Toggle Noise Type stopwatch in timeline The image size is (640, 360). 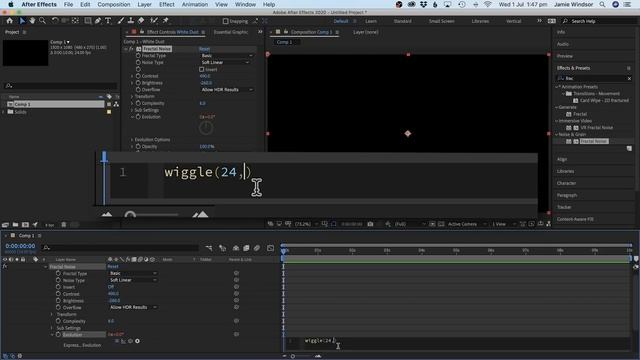tap(58, 280)
